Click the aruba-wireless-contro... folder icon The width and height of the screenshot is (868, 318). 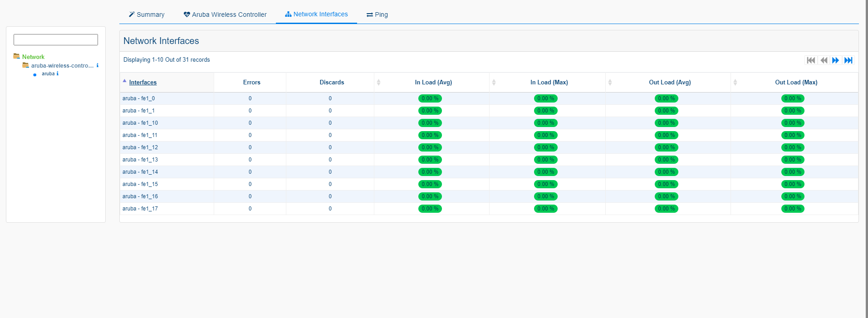26,65
